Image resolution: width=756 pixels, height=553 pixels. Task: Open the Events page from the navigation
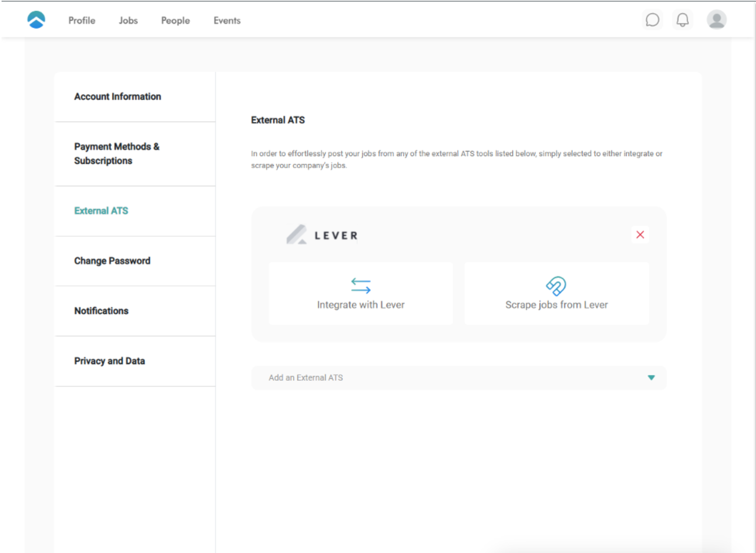(x=227, y=20)
